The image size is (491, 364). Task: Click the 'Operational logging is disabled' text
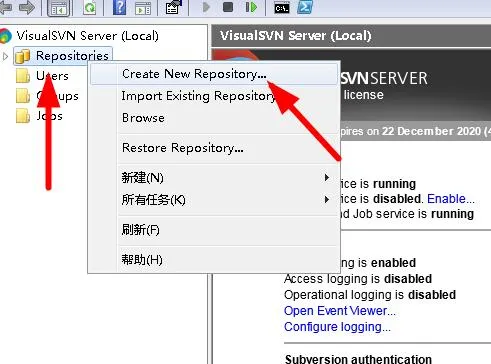coord(370,295)
